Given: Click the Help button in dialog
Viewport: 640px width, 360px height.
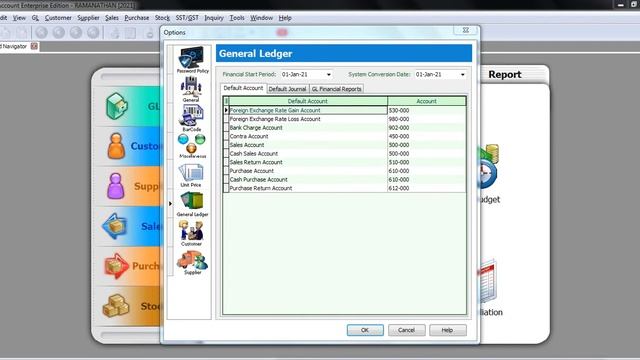Looking at the screenshot, I should pyautogui.click(x=447, y=330).
